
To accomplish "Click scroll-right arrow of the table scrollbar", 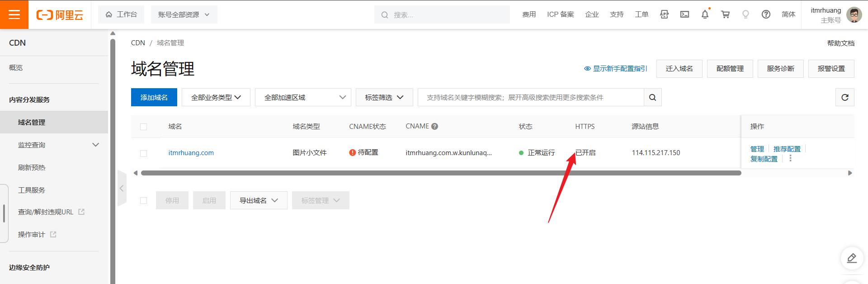I will pos(850,173).
